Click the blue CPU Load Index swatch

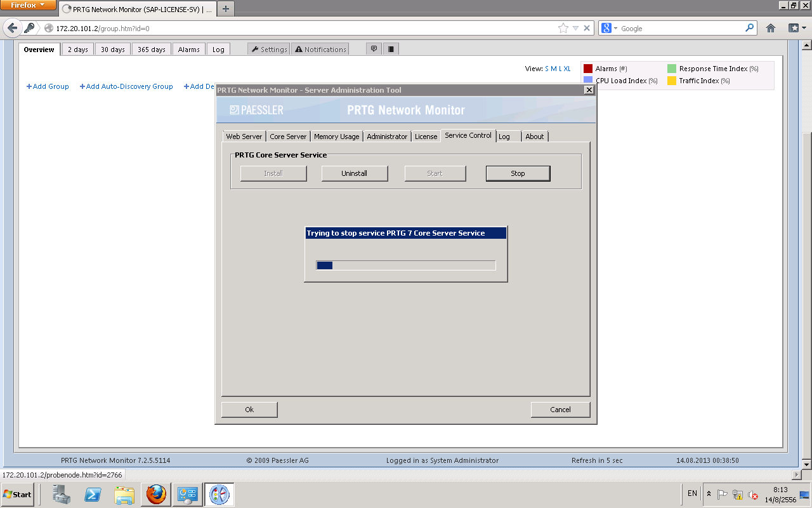pos(588,81)
